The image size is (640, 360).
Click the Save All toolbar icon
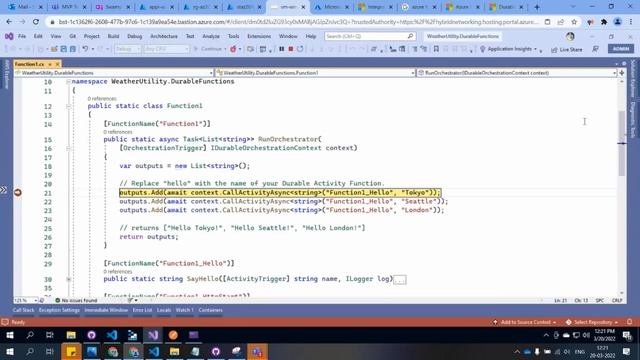(73, 49)
